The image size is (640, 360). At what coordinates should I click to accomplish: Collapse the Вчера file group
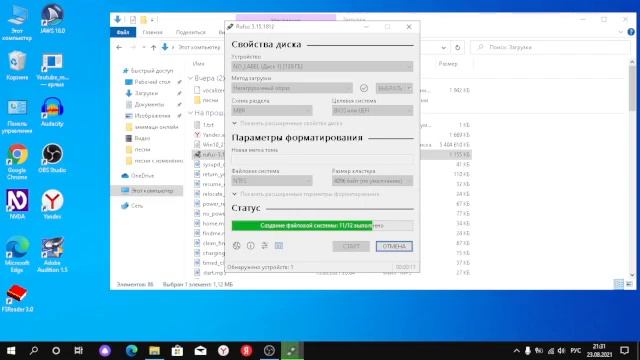pyautogui.click(x=190, y=78)
